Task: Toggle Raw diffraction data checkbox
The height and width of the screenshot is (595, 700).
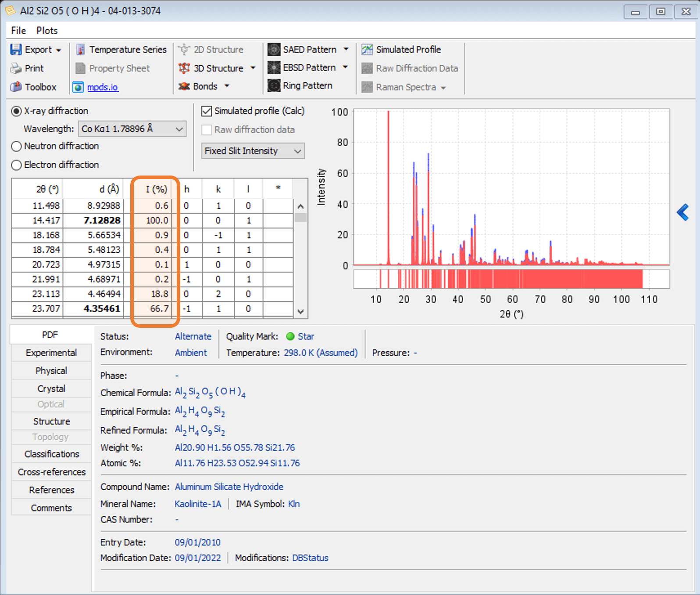Action: 207,130
